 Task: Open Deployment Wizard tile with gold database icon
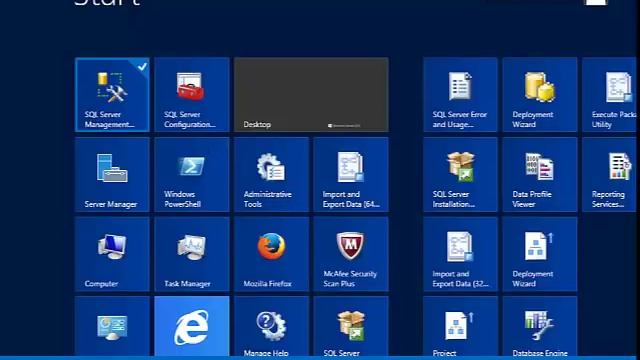(540, 95)
